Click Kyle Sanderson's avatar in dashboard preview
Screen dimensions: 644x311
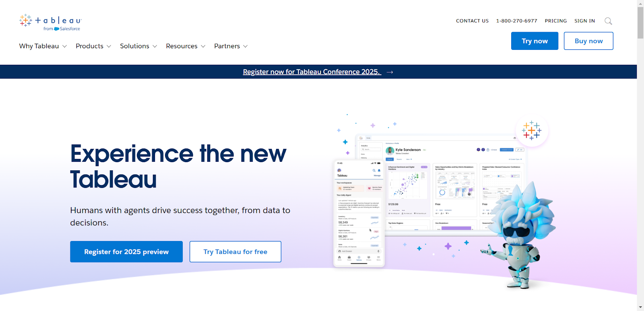(390, 151)
